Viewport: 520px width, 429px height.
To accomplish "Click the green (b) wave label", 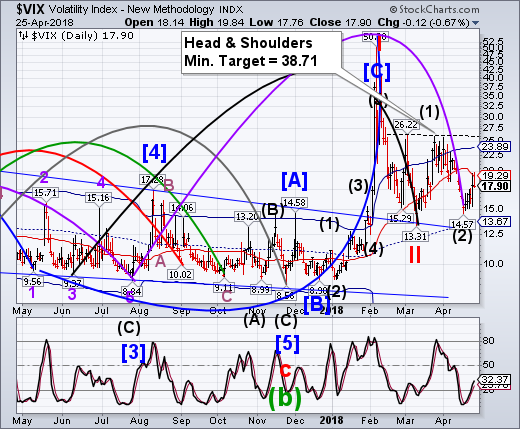I will [285, 398].
